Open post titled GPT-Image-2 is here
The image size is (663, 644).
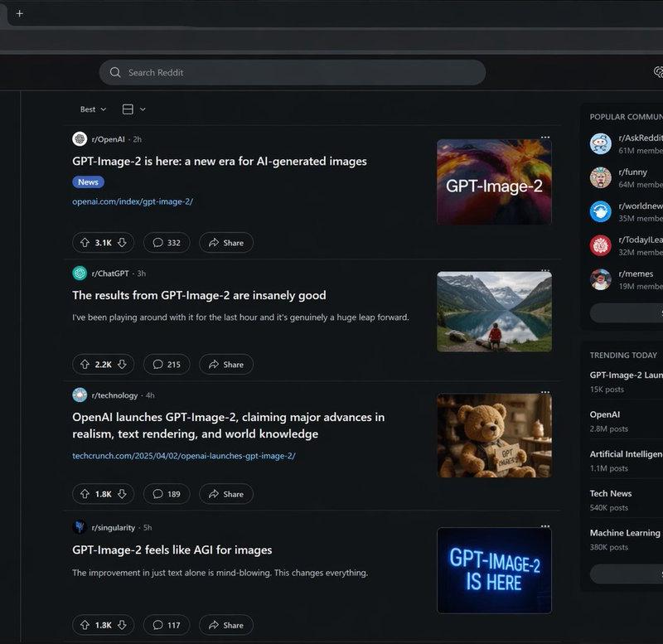(220, 162)
